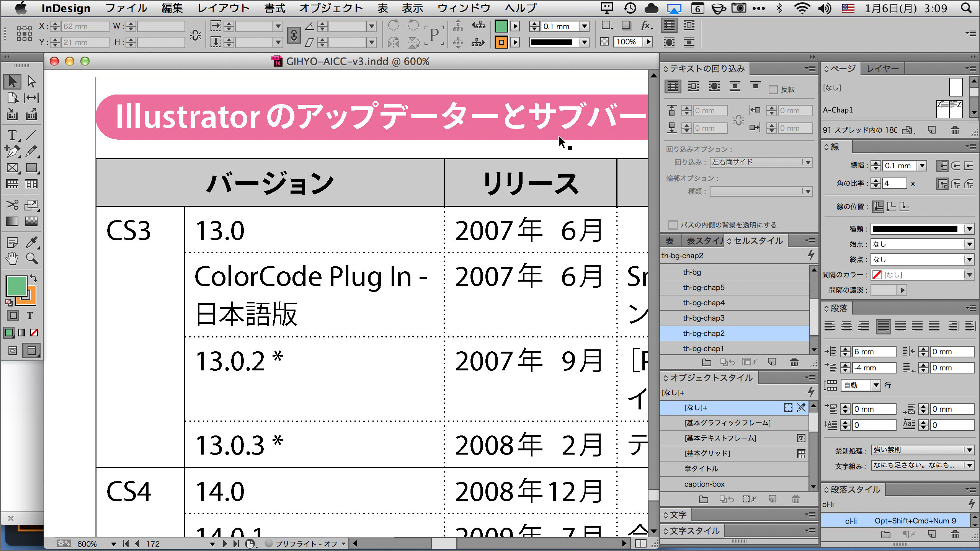Open the 始点 start arrowhead dropdown
This screenshot has width=980, height=551.
coord(922,244)
